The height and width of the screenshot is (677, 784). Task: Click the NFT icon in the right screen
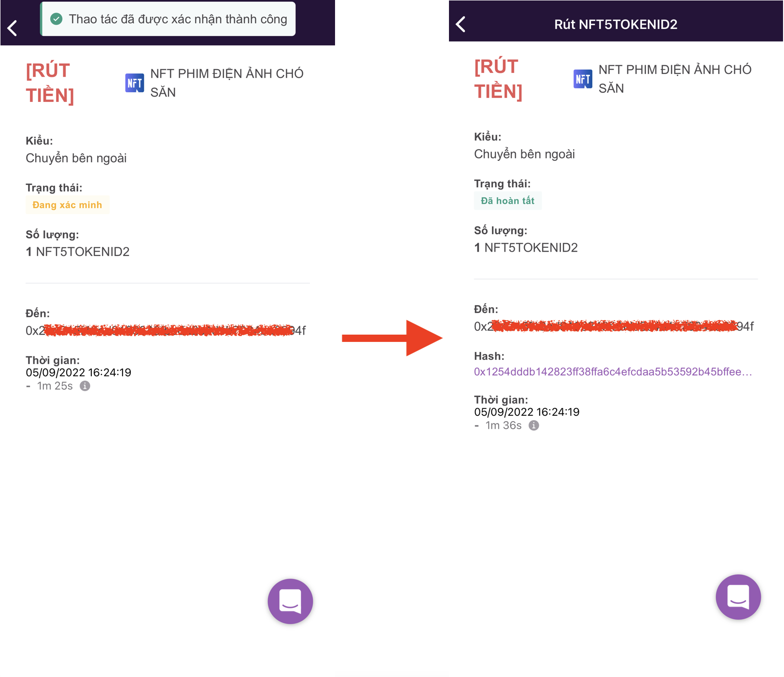click(x=582, y=79)
